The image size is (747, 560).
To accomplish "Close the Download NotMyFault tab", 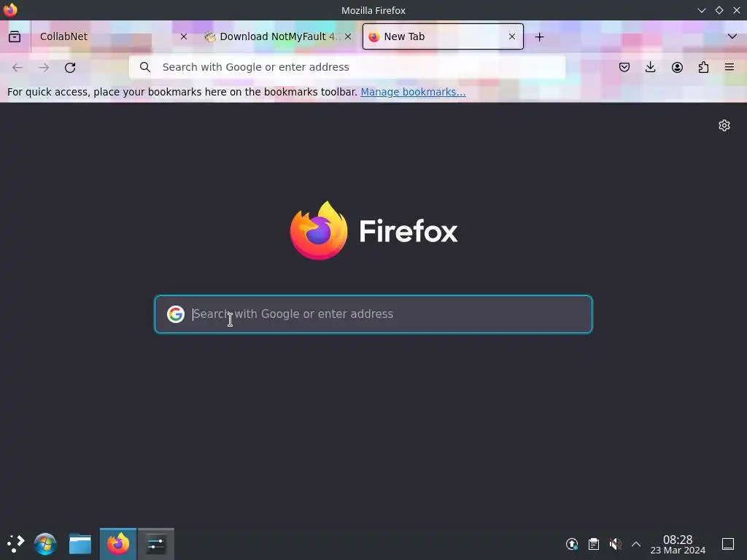I will click(x=348, y=36).
